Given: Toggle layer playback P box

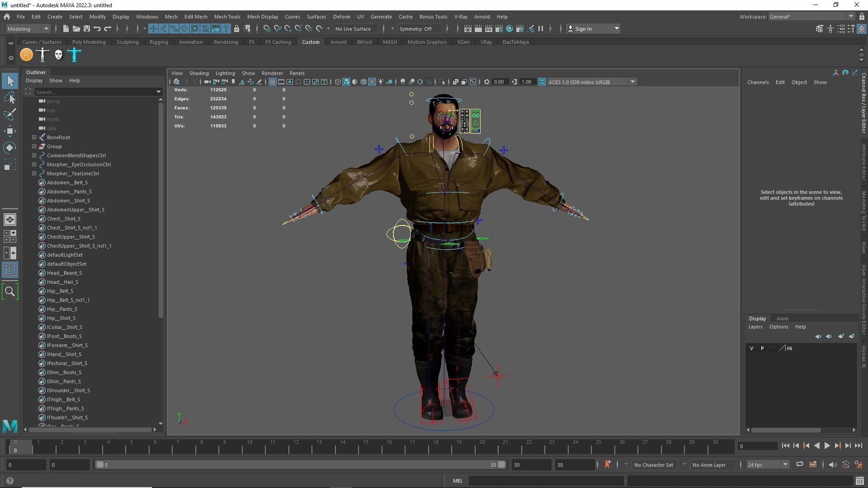Looking at the screenshot, I should point(762,348).
